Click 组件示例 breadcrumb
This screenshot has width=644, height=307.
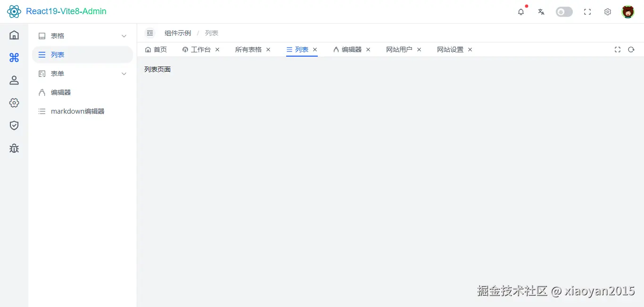point(178,33)
